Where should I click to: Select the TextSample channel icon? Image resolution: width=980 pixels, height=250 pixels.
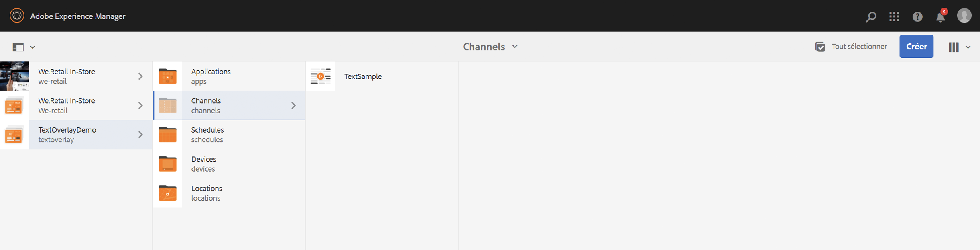(x=321, y=76)
